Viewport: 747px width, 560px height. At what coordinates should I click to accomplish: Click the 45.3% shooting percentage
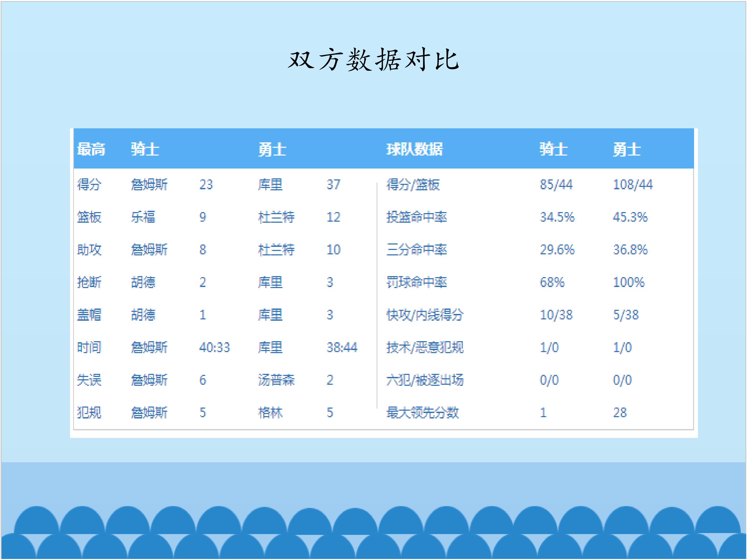tap(630, 217)
